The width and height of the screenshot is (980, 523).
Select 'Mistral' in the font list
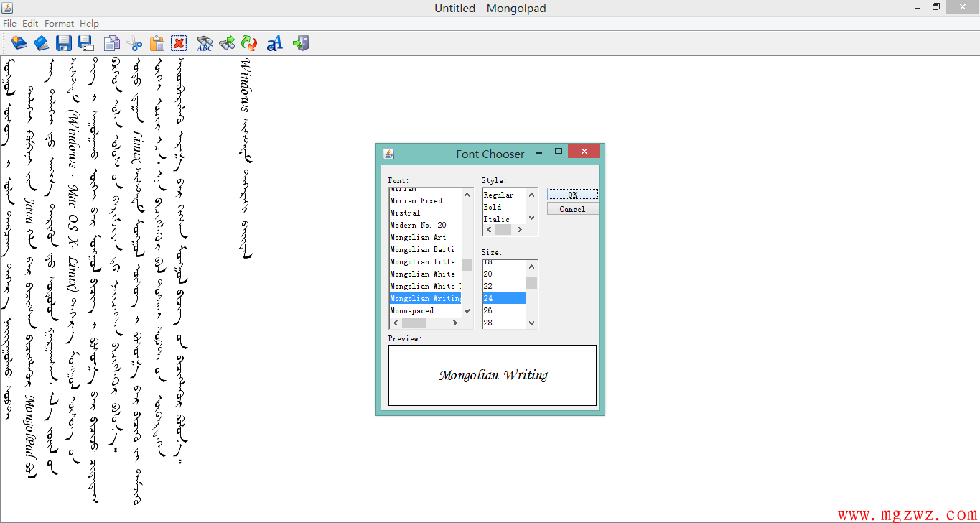(x=425, y=213)
